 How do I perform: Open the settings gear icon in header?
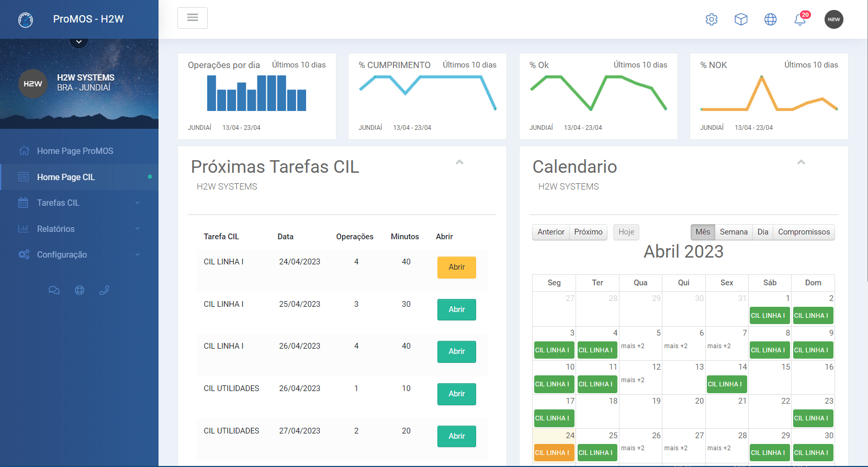click(x=712, y=19)
